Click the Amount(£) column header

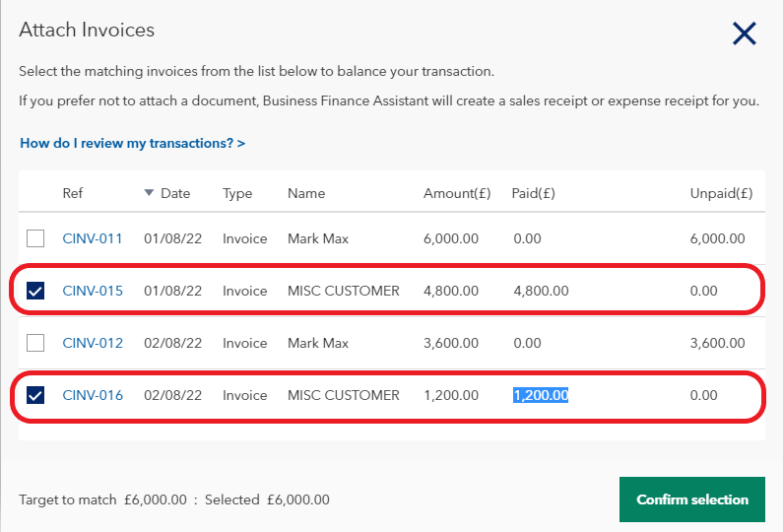click(457, 193)
